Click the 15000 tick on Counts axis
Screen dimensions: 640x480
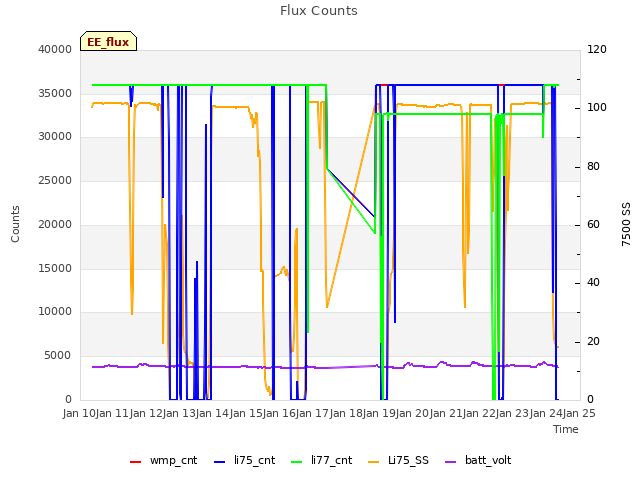coord(55,268)
